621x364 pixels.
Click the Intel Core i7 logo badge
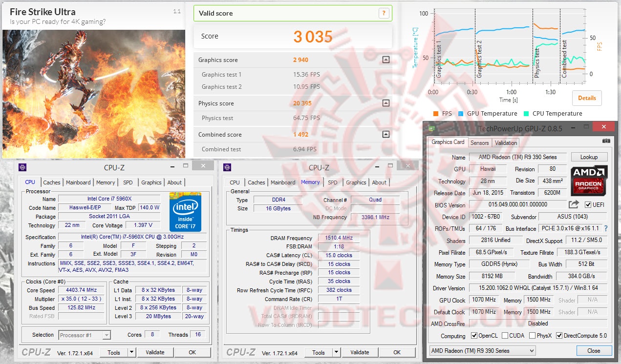point(185,211)
